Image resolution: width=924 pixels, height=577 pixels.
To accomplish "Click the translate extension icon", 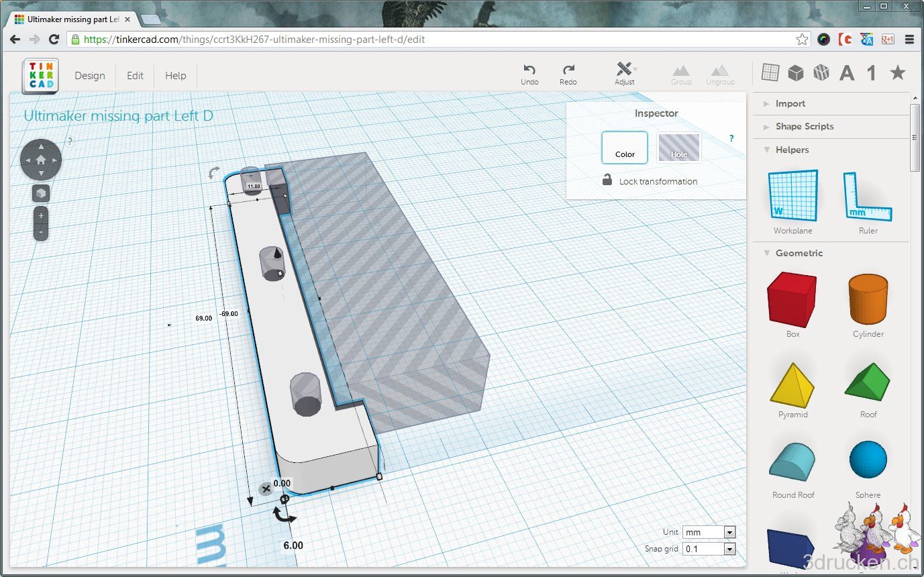I will click(x=866, y=40).
